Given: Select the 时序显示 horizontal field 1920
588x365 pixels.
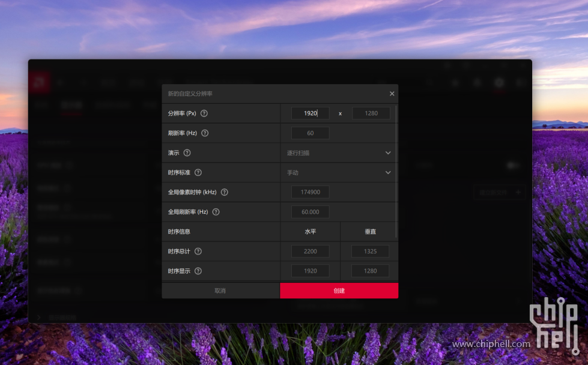Looking at the screenshot, I should 310,271.
